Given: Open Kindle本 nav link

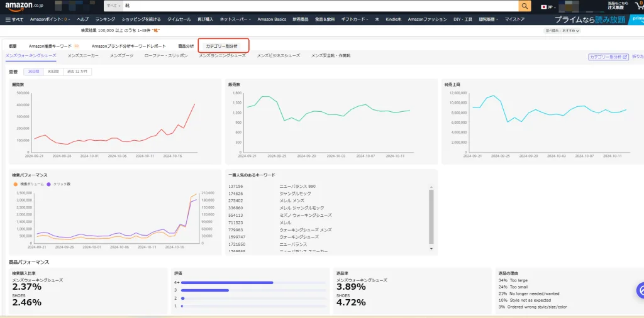Looking at the screenshot, I should (x=394, y=19).
